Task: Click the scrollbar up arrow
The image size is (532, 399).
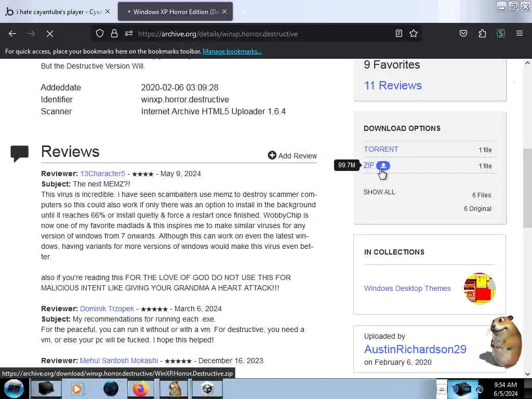Action: point(528,63)
